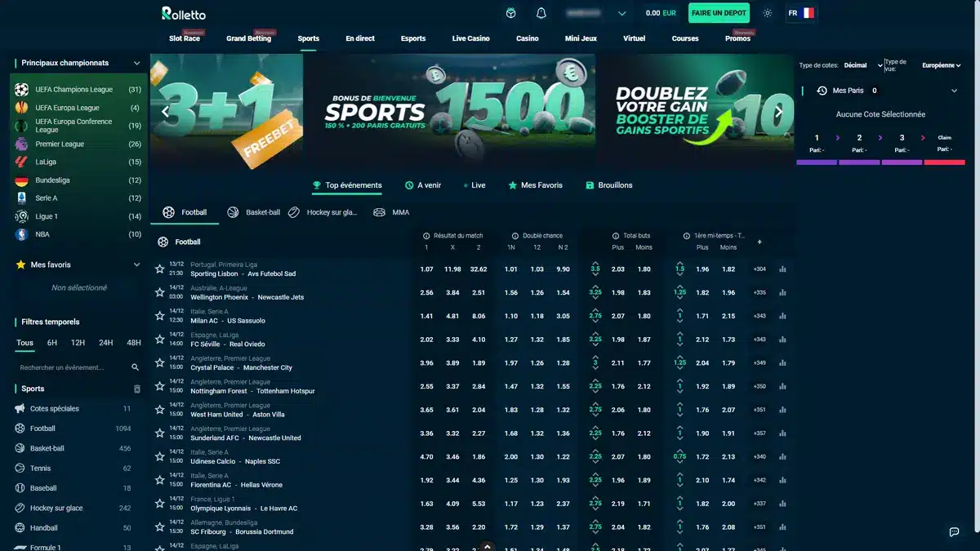Screen dimensions: 980x551
Task: Open the cube icon in header
Action: coord(510,13)
